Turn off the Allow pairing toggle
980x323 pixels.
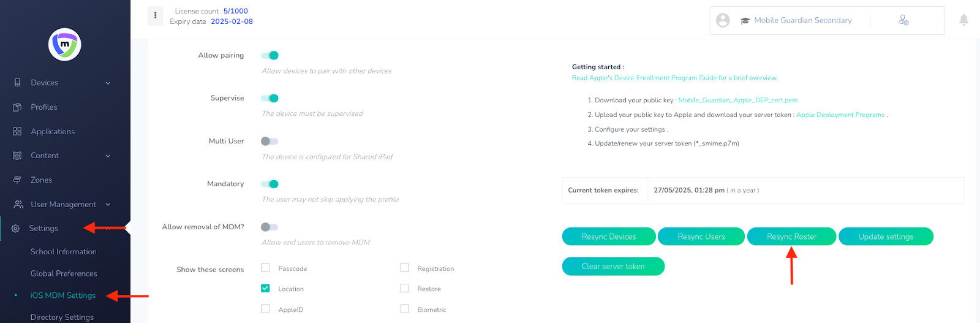269,55
